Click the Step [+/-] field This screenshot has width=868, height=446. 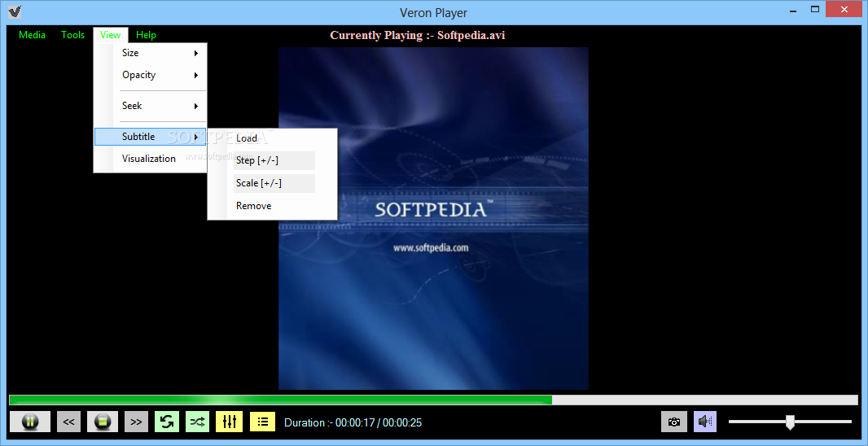coord(274,160)
